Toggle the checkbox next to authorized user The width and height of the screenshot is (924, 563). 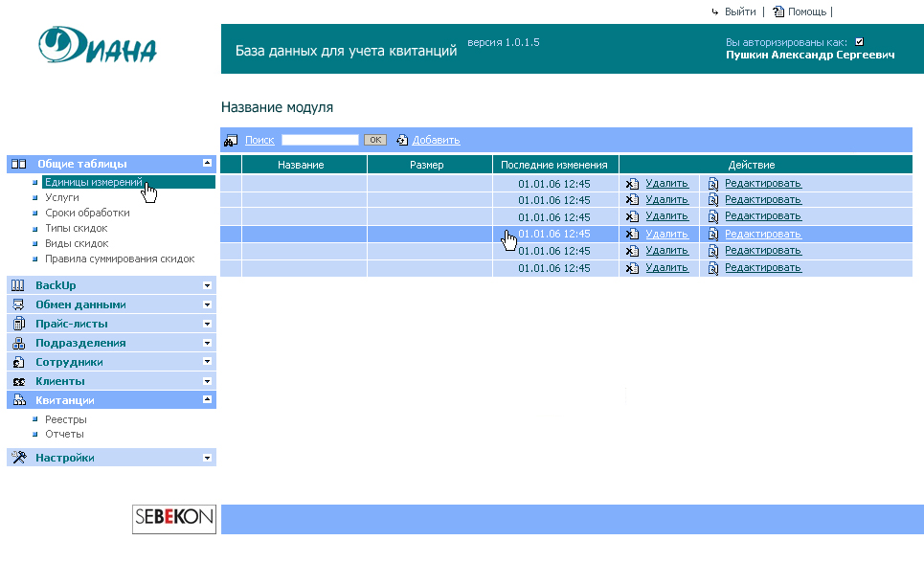coord(859,42)
